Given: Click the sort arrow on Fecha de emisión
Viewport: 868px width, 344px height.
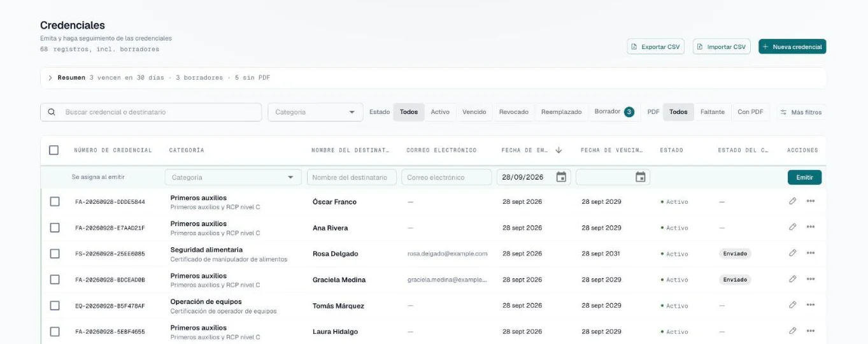Looking at the screenshot, I should tap(559, 150).
